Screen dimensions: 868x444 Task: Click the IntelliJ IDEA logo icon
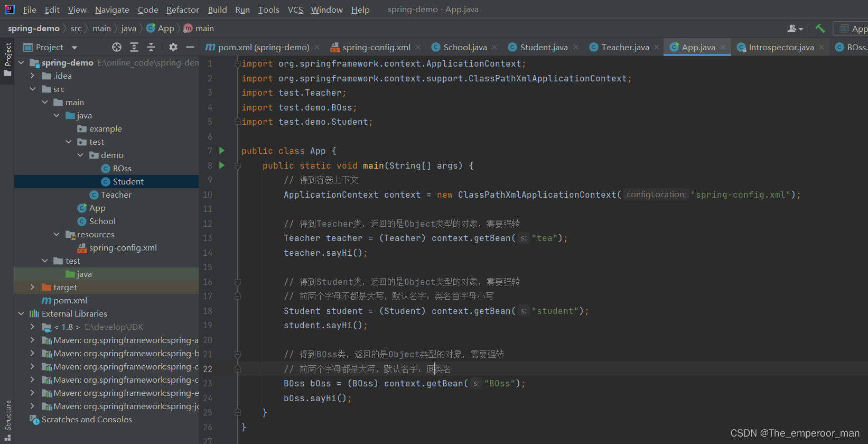point(10,10)
